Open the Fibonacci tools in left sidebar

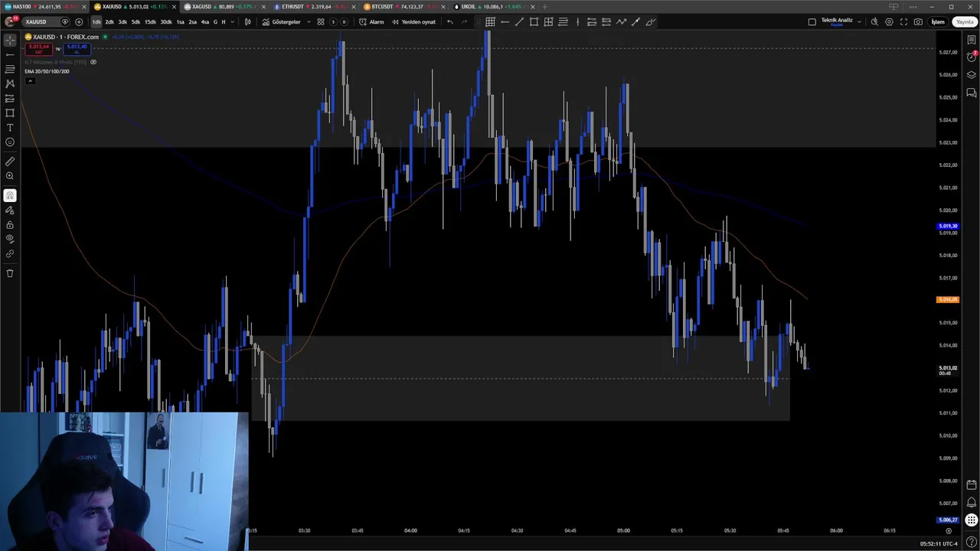click(x=10, y=69)
